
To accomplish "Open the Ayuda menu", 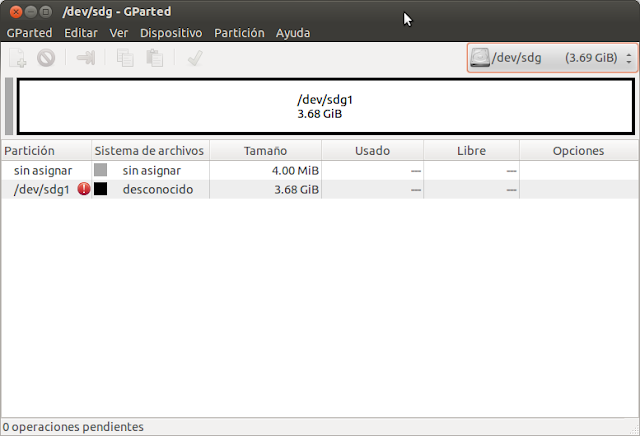I will [293, 33].
